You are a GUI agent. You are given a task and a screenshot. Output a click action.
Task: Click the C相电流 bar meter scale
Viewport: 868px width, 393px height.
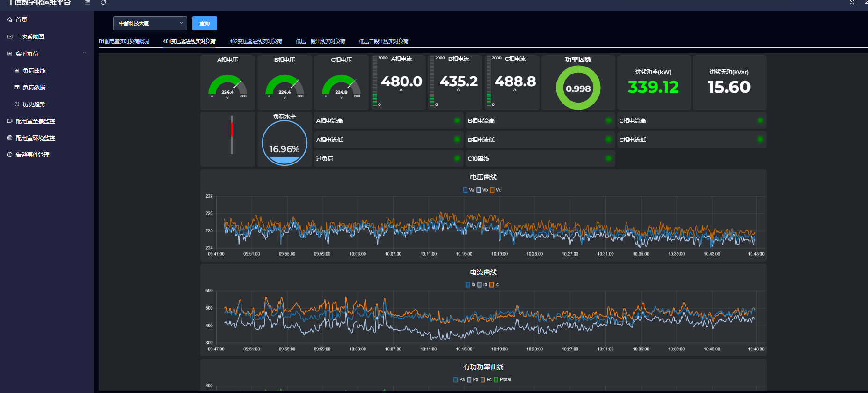point(489,82)
